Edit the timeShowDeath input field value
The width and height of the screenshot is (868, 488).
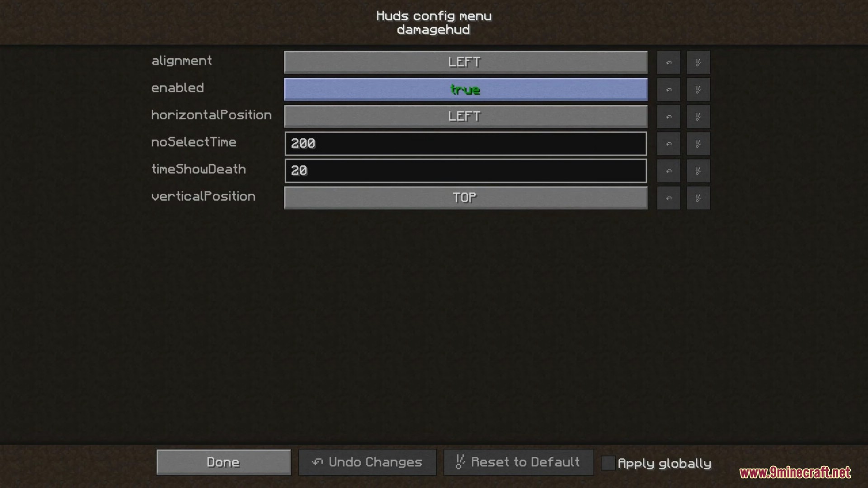coord(465,170)
